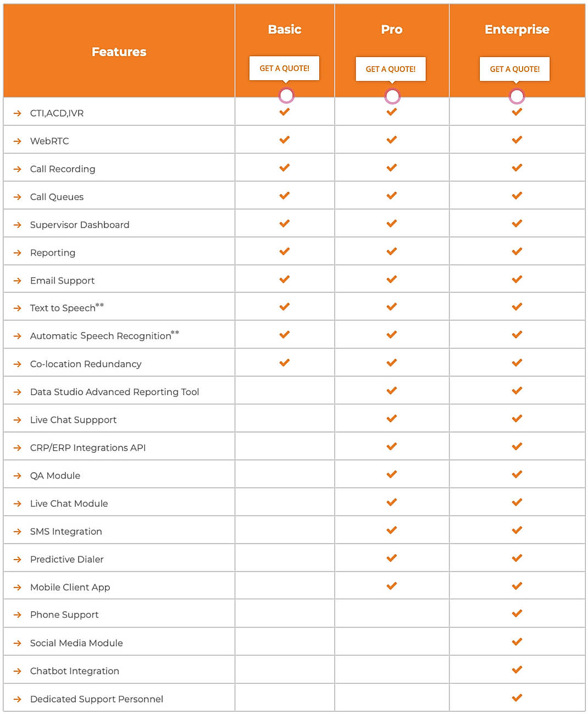Screen dimensions: 588x714
Task: Select the circle under the Pro plan
Action: [x=392, y=96]
